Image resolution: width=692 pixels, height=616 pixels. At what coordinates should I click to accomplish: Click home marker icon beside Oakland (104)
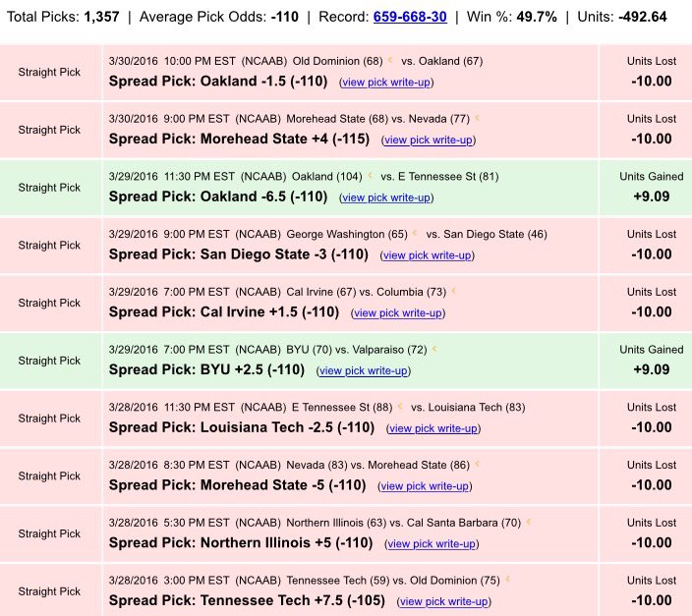(371, 175)
